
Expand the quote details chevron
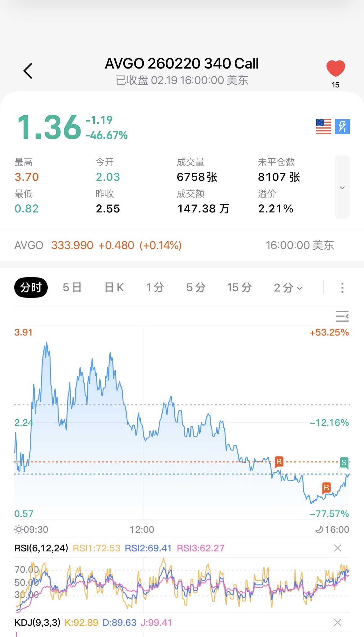(x=342, y=187)
